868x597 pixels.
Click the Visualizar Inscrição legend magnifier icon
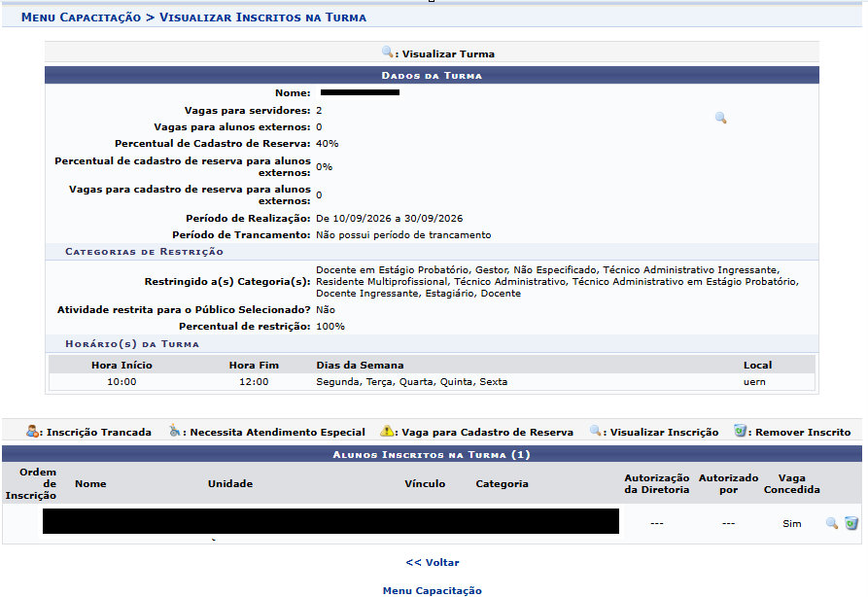point(596,431)
